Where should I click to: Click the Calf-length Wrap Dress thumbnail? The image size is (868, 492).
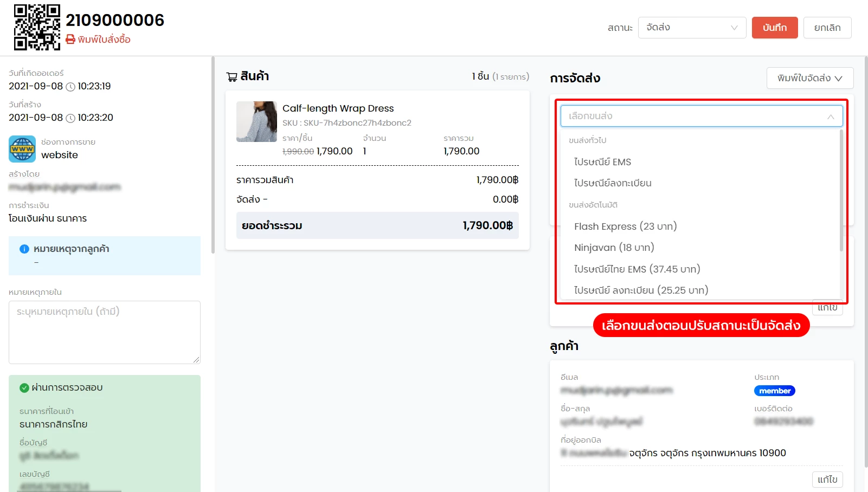tap(256, 122)
